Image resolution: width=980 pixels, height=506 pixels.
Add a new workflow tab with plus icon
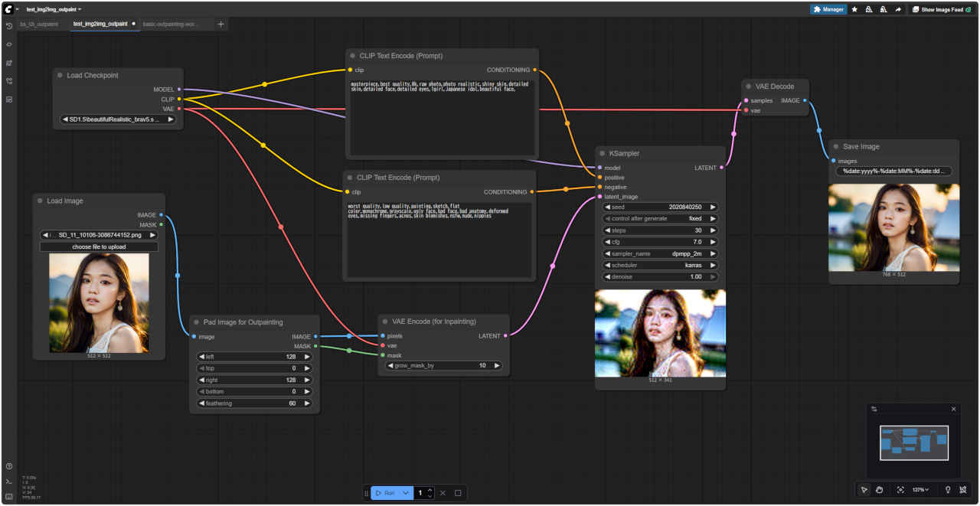coord(221,24)
